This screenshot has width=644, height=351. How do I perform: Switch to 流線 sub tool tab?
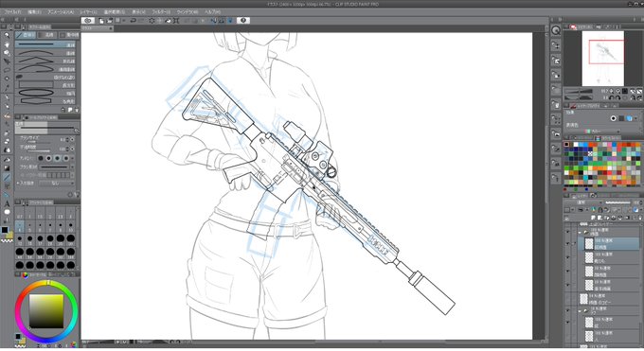47,35
